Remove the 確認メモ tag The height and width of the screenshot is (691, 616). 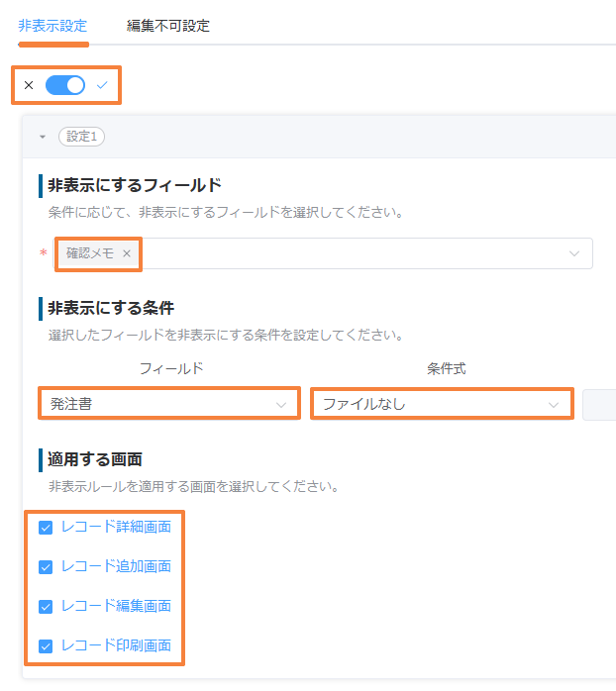pyautogui.click(x=127, y=253)
